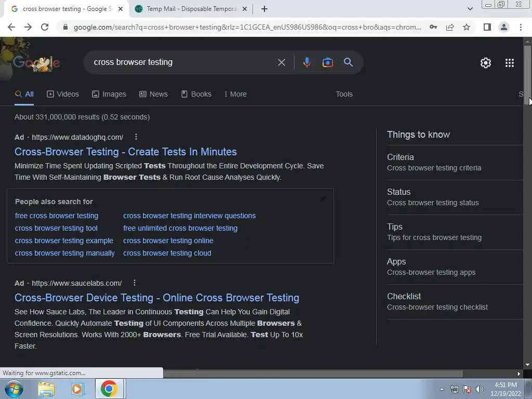The height and width of the screenshot is (399, 532).
Task: Open Sauce Labs Device Testing link
Action: pos(157,298)
